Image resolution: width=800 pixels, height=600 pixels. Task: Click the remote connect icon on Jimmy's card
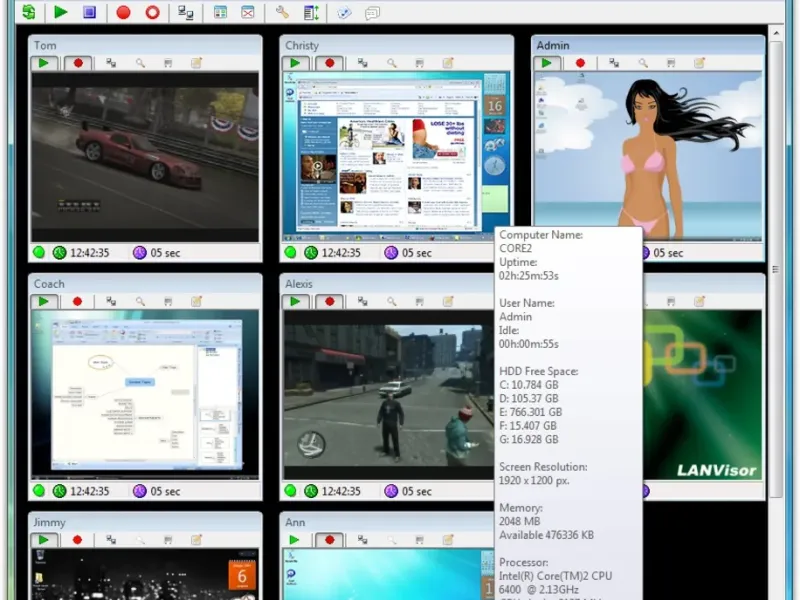pyautogui.click(x=111, y=539)
